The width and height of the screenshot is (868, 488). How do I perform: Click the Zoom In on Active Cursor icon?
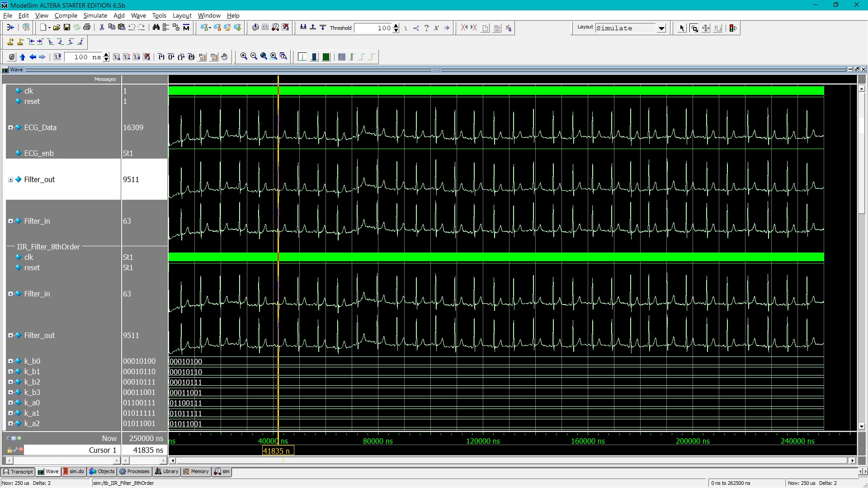click(274, 56)
